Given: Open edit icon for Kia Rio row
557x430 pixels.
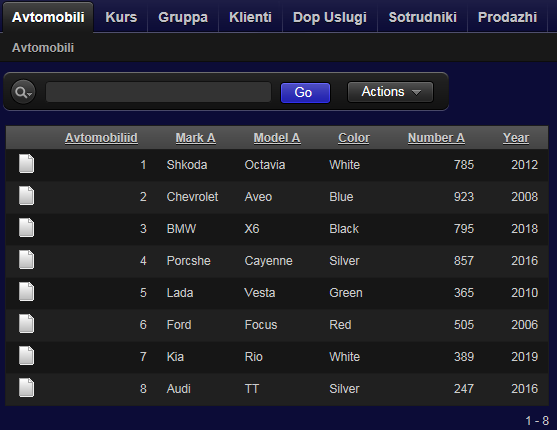Looking at the screenshot, I should click(27, 356).
